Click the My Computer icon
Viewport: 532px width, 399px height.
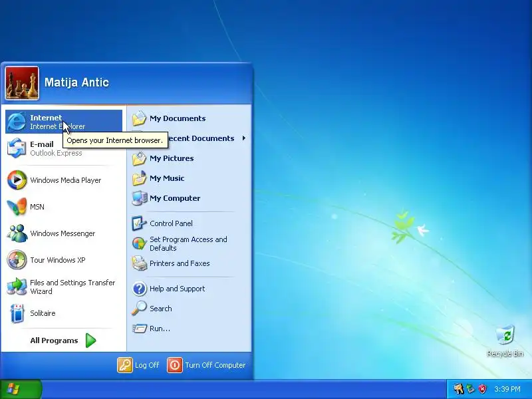pyautogui.click(x=139, y=198)
